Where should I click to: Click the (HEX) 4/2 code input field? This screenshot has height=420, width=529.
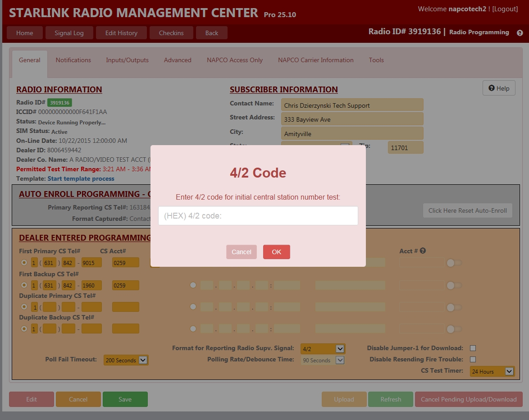click(x=258, y=216)
